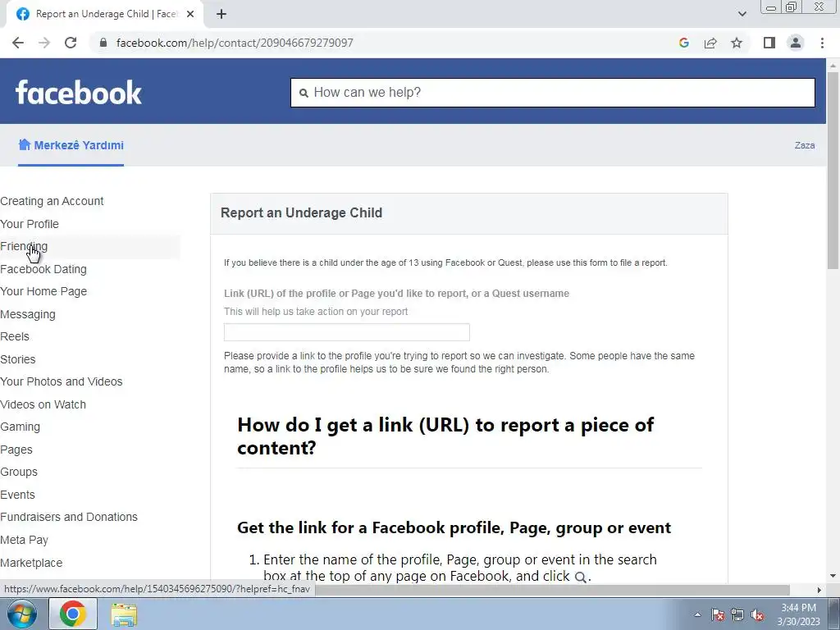The height and width of the screenshot is (630, 840).
Task: Open File Explorer from taskbar
Action: point(125,614)
